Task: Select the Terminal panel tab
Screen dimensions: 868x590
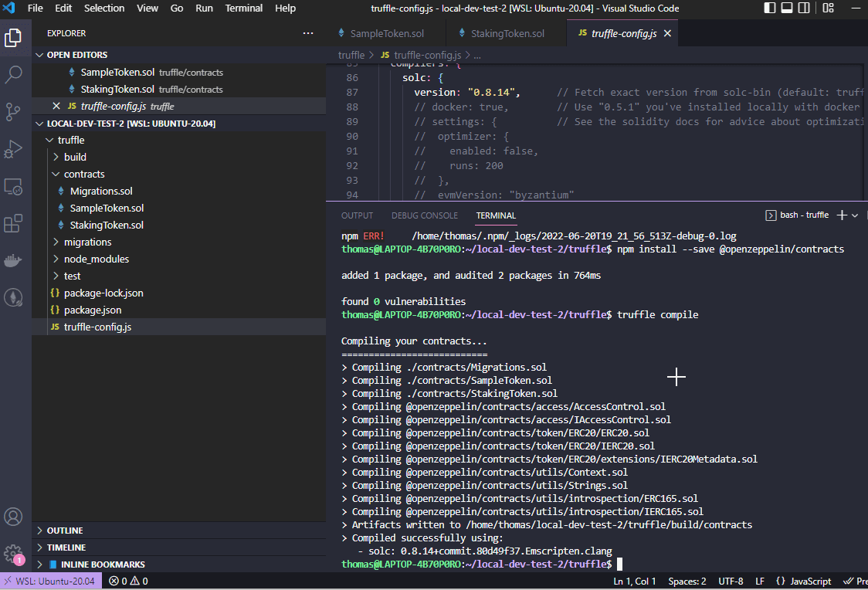Action: coord(496,215)
